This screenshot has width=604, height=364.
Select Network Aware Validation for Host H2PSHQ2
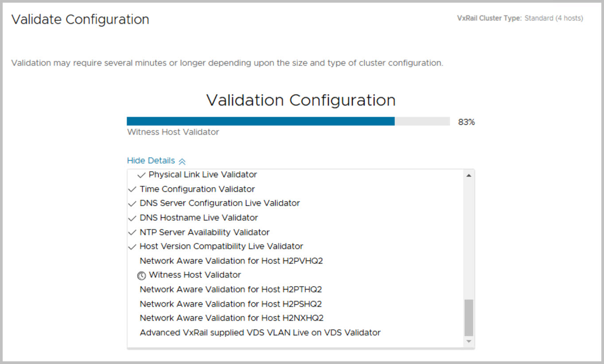(230, 304)
